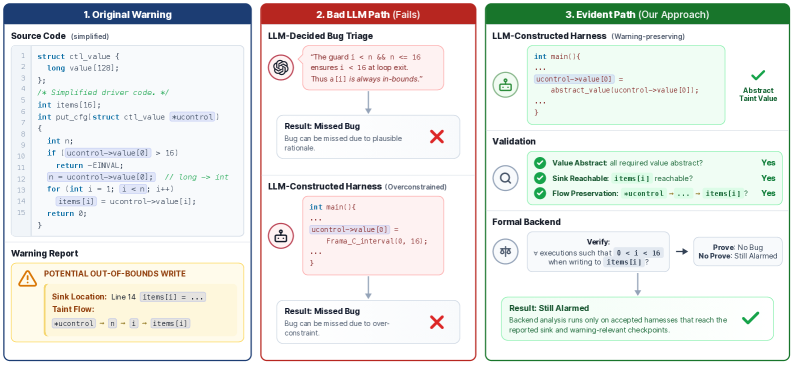The height and width of the screenshot is (366, 793).
Task: Click the orange warning triangle icon
Action: pos(27,278)
